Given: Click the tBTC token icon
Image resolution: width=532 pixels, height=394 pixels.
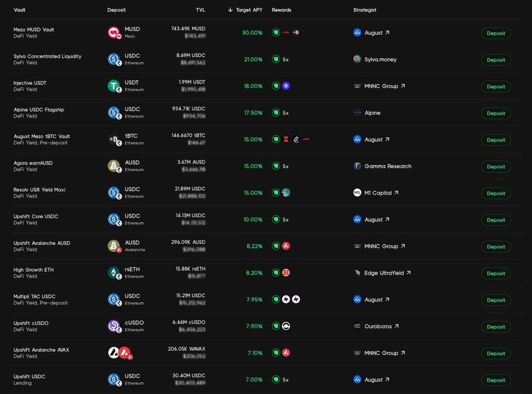Looking at the screenshot, I should click(114, 139).
